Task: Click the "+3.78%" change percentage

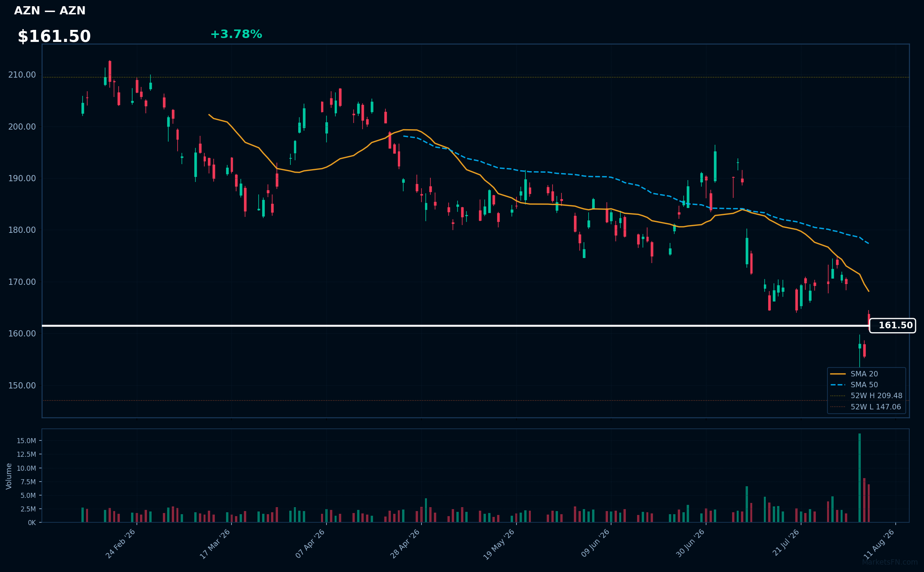Action: [236, 34]
